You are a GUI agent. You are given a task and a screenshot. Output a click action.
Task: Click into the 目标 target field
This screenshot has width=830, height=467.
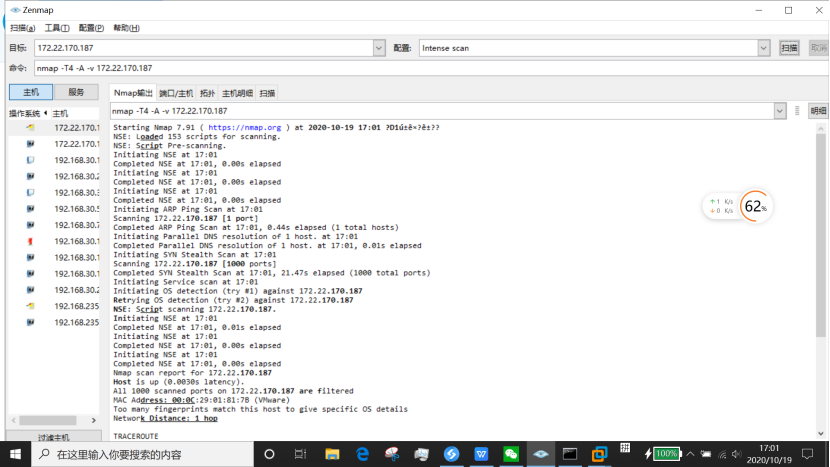point(204,48)
